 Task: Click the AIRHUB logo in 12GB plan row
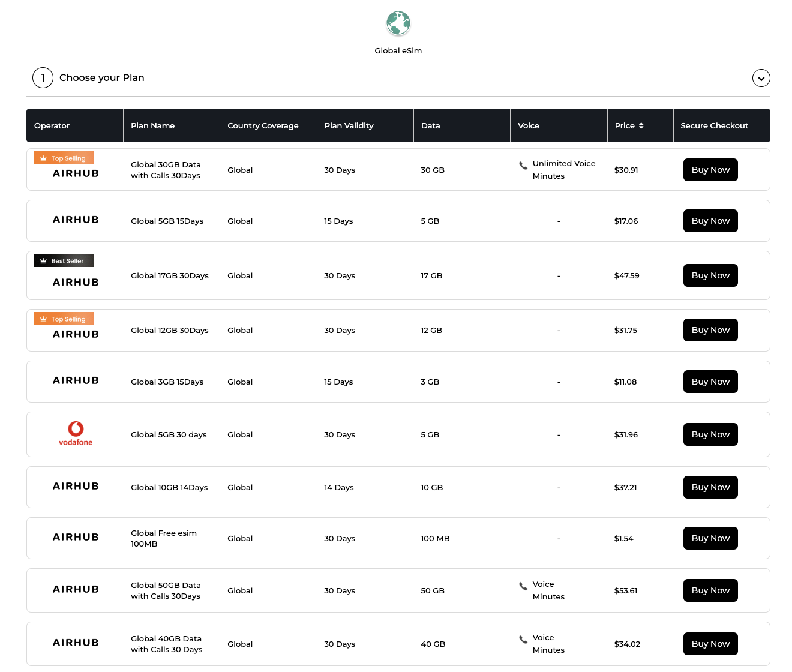click(x=76, y=334)
